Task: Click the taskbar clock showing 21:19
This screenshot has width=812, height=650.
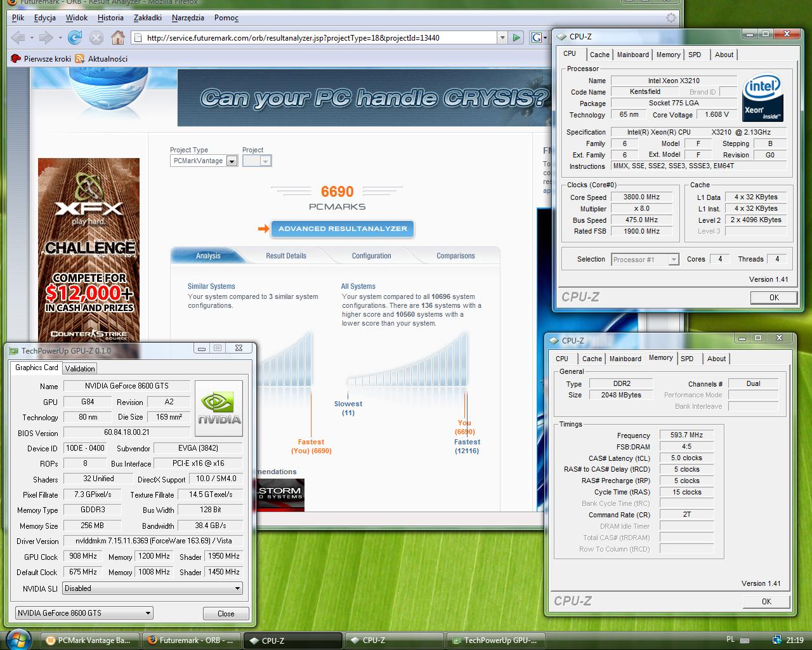Action: tap(796, 640)
